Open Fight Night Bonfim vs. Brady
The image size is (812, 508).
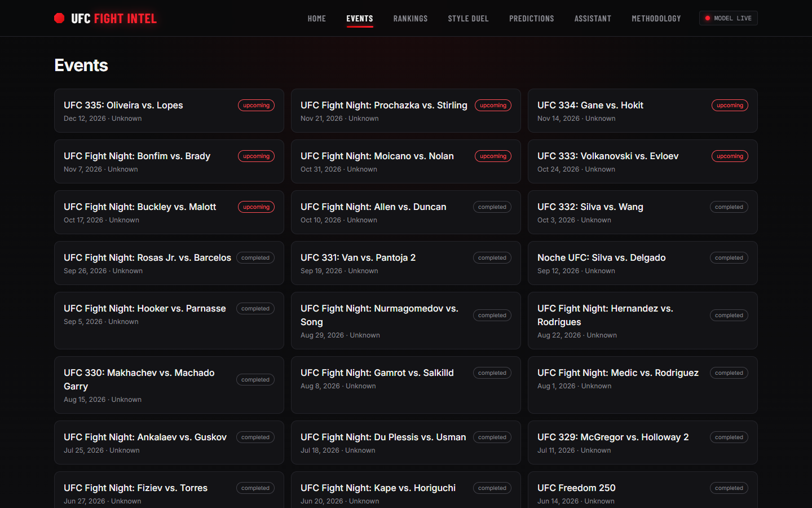[169, 161]
